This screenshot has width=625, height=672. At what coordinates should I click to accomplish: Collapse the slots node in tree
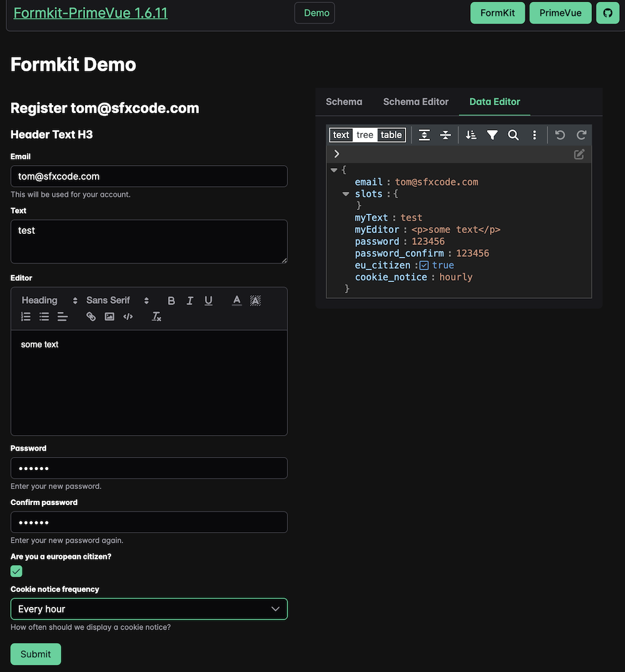pos(346,194)
